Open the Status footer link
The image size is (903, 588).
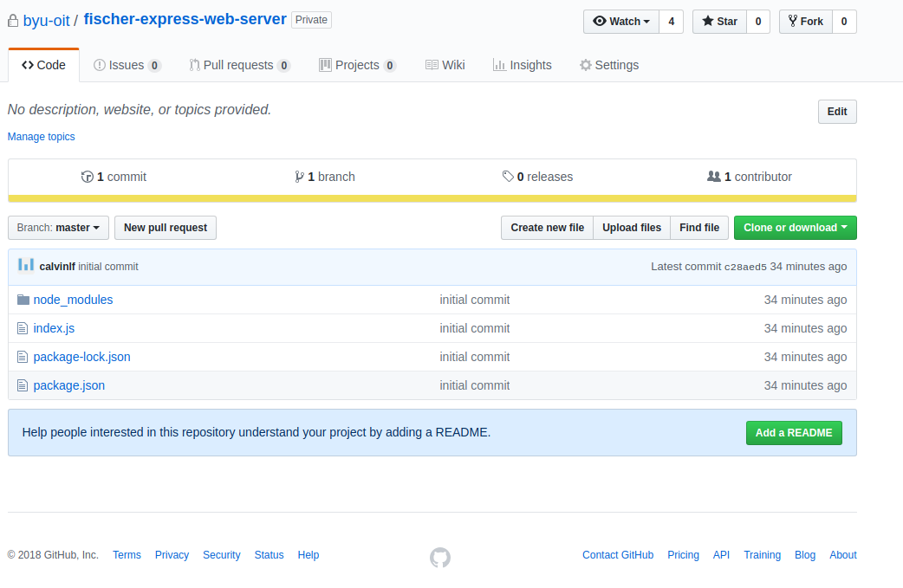(x=269, y=554)
